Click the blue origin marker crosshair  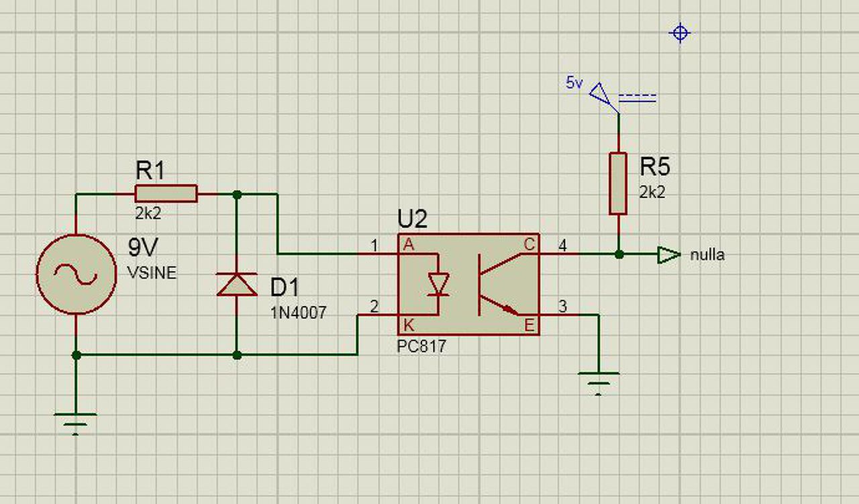680,32
